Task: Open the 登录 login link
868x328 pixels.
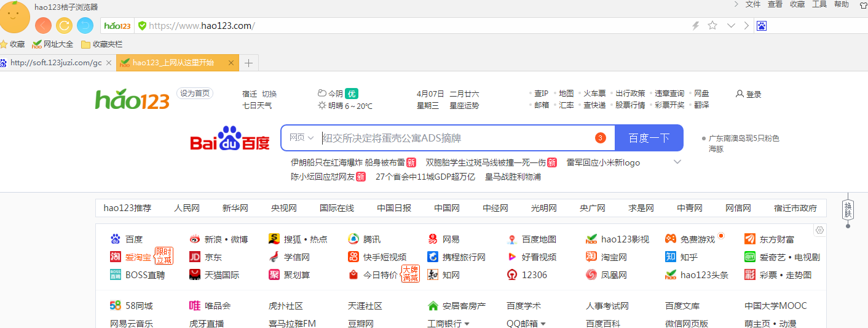Action: pyautogui.click(x=749, y=94)
